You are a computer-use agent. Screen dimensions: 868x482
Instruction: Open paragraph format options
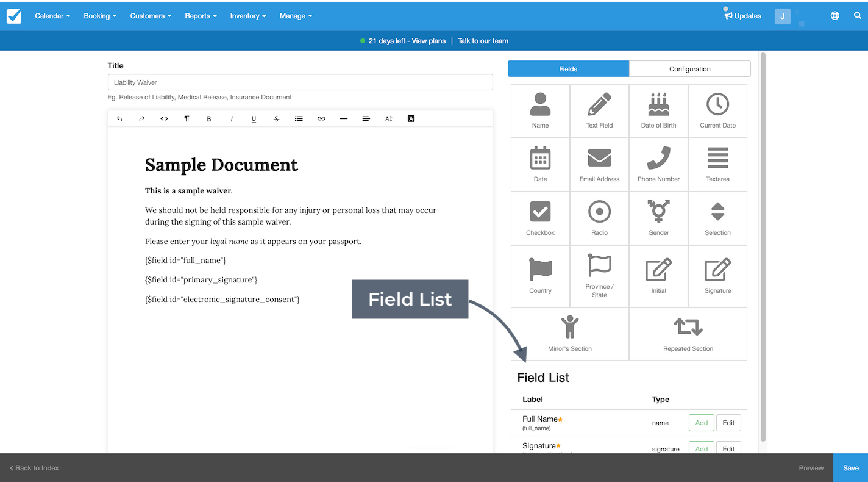[x=187, y=119]
